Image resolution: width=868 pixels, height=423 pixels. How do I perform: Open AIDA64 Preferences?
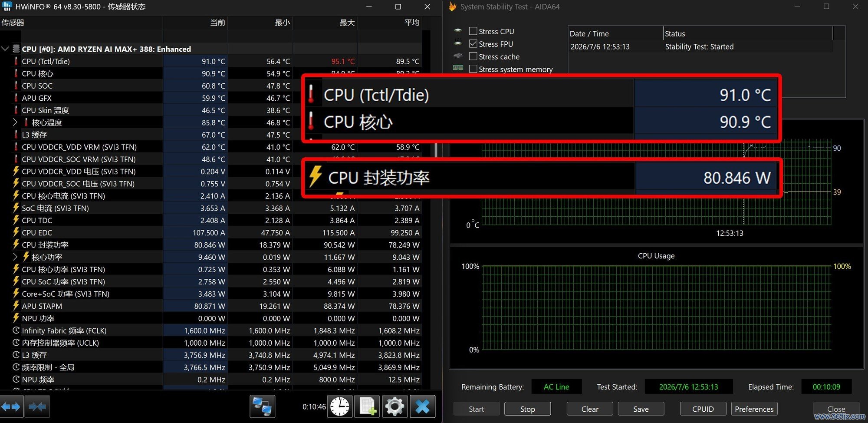click(754, 409)
